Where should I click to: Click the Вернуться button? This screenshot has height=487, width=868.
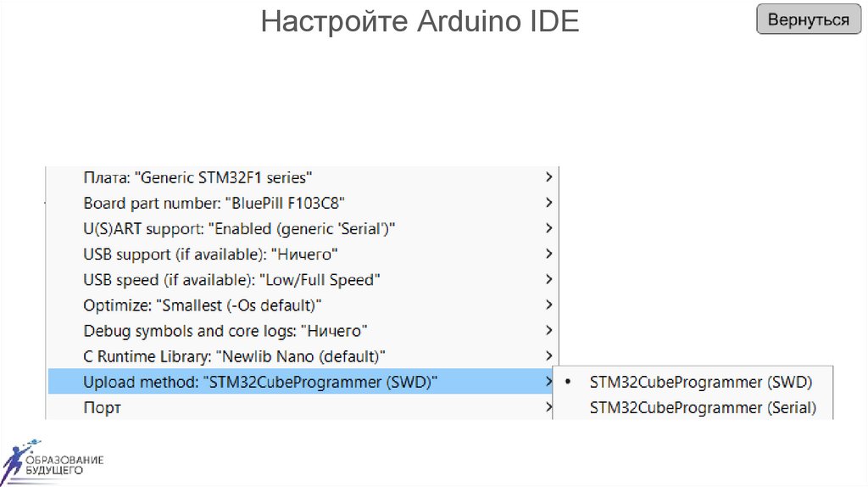[808, 20]
